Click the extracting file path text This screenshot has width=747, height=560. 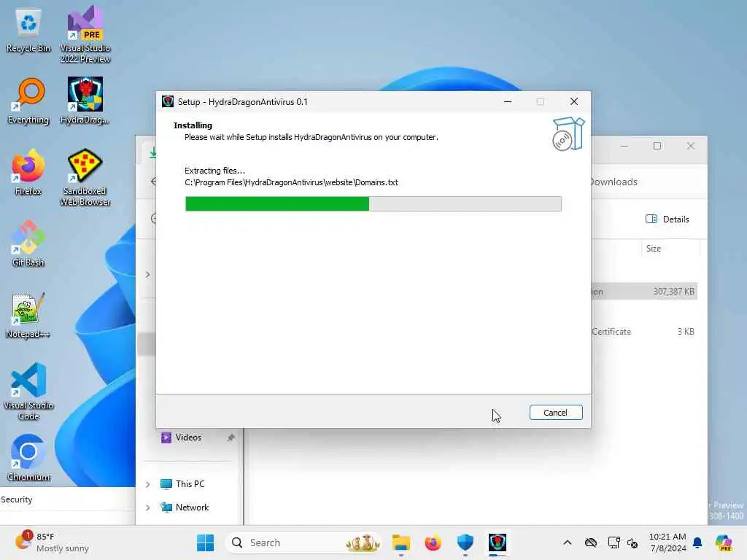pyautogui.click(x=291, y=182)
